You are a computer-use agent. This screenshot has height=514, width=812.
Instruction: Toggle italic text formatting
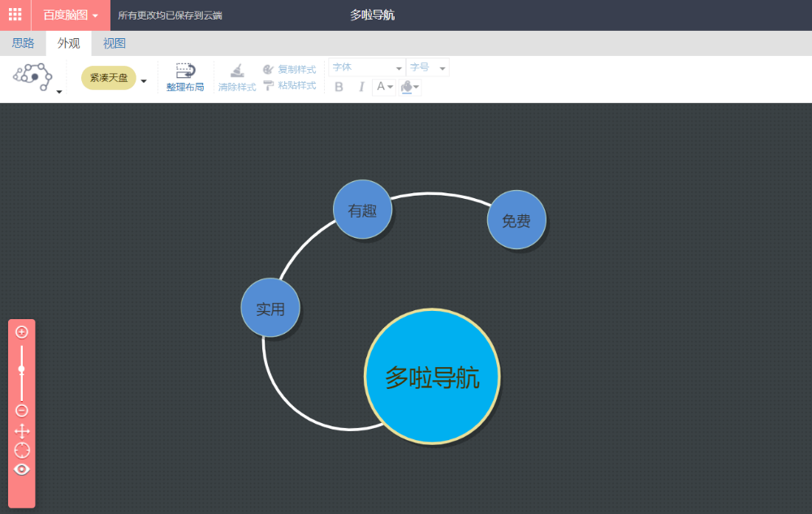(361, 87)
